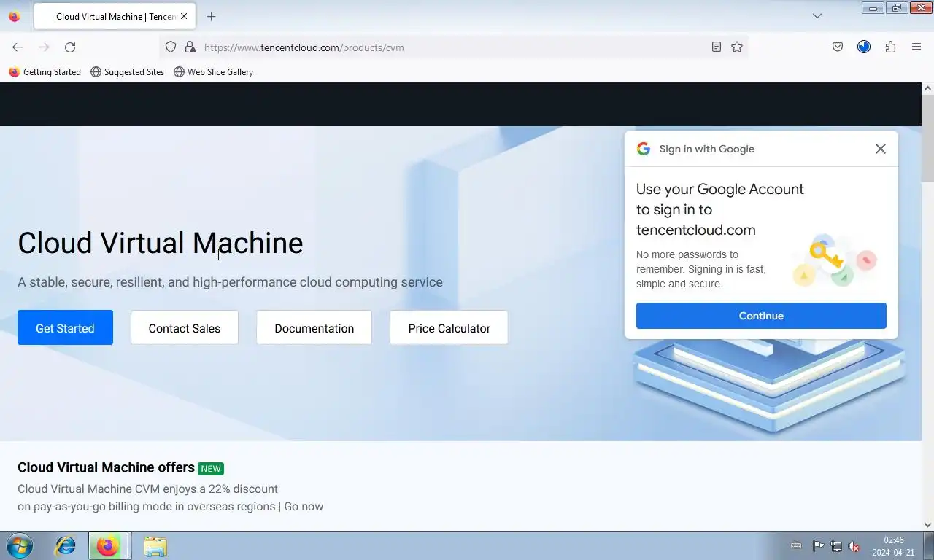The width and height of the screenshot is (934, 560).
Task: Open the Getting Started bookmark
Action: (45, 72)
